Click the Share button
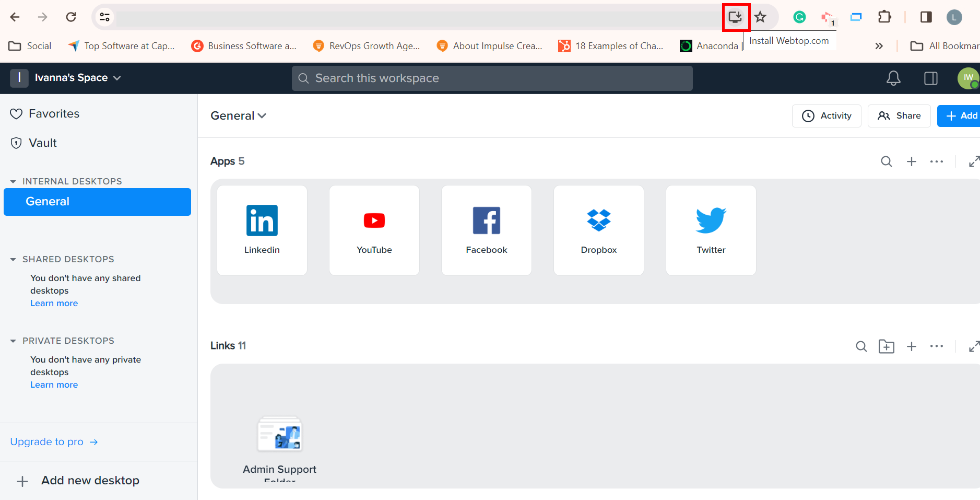The width and height of the screenshot is (980, 500). coord(899,115)
